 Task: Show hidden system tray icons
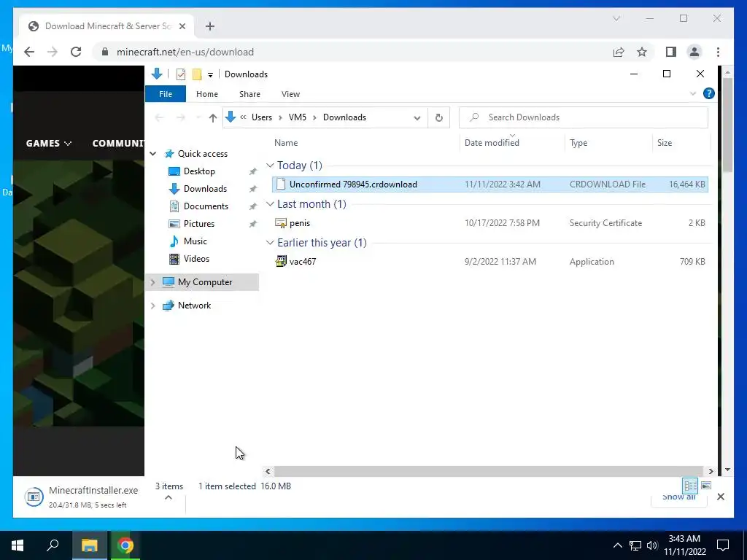click(x=617, y=545)
